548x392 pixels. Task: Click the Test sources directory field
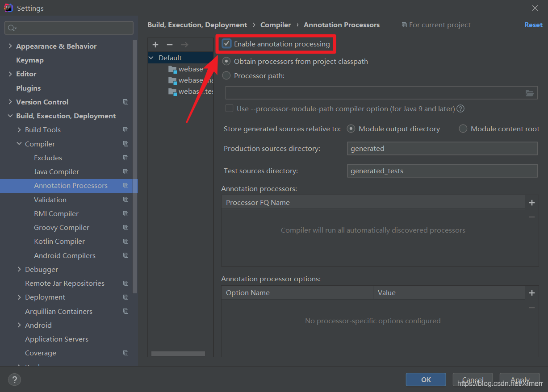click(x=442, y=171)
